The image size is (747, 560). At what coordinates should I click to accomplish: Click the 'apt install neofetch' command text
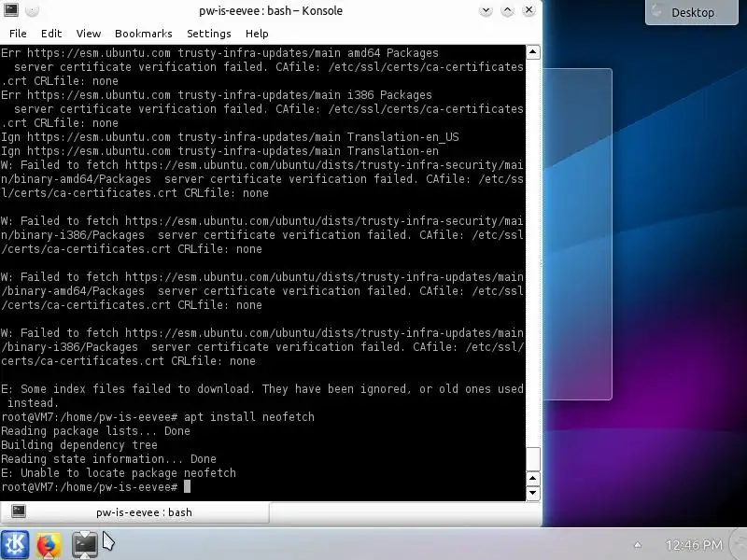click(249, 417)
